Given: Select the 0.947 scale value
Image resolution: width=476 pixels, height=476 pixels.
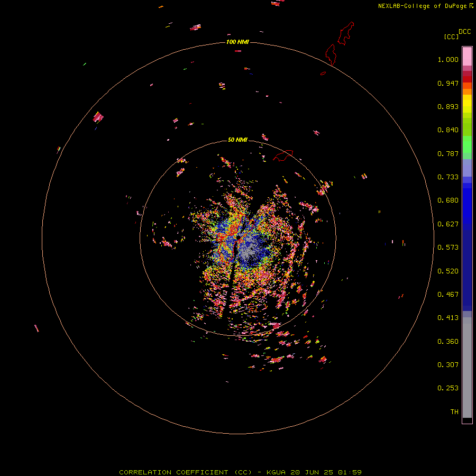Looking at the screenshot, I should [448, 83].
